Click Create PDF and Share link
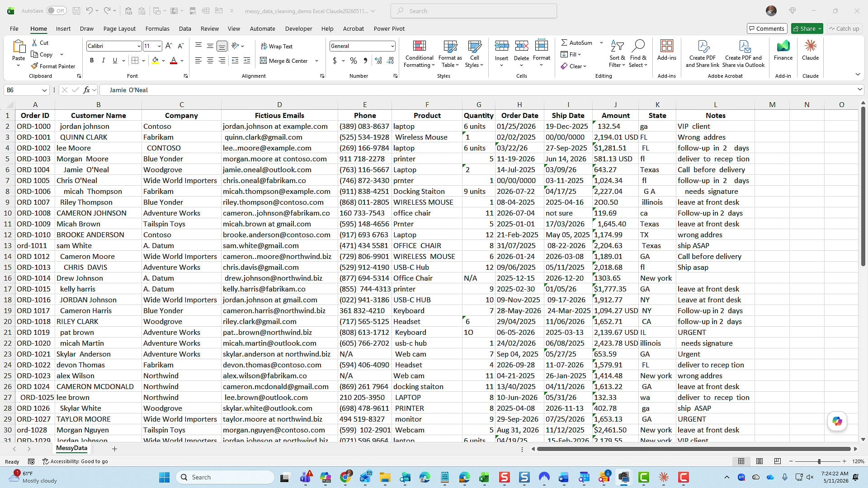Image resolution: width=868 pixels, height=488 pixels. pos(703,54)
